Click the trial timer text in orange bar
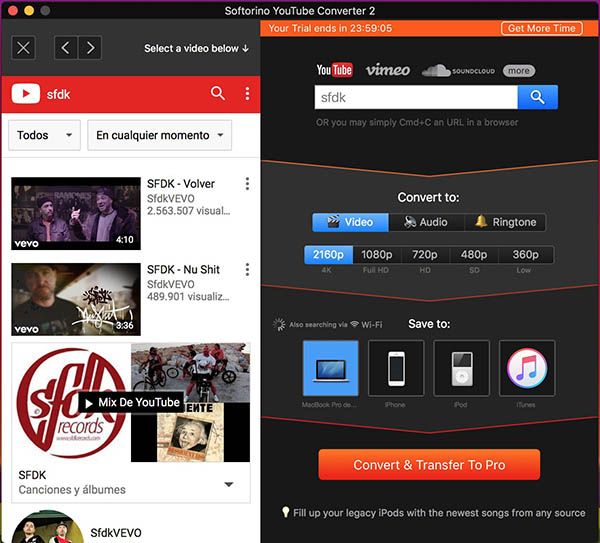The height and width of the screenshot is (543, 600). click(x=330, y=28)
